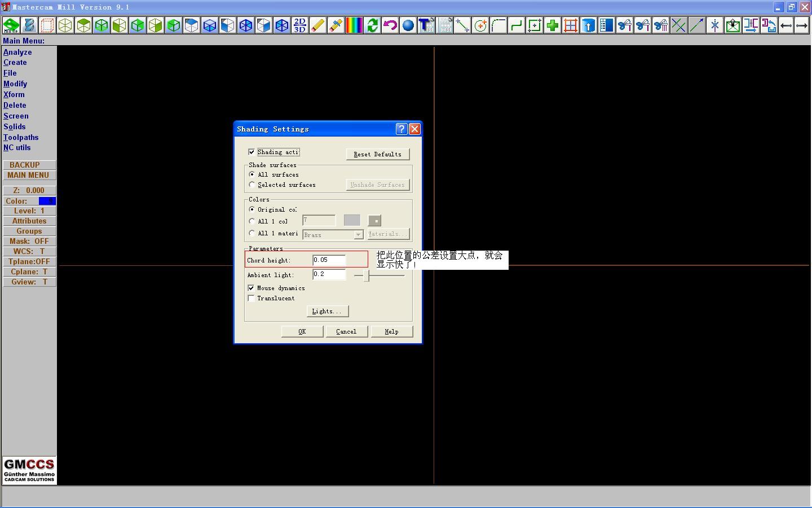Click the Reset Defaults button
The width and height of the screenshot is (812, 508).
click(378, 154)
